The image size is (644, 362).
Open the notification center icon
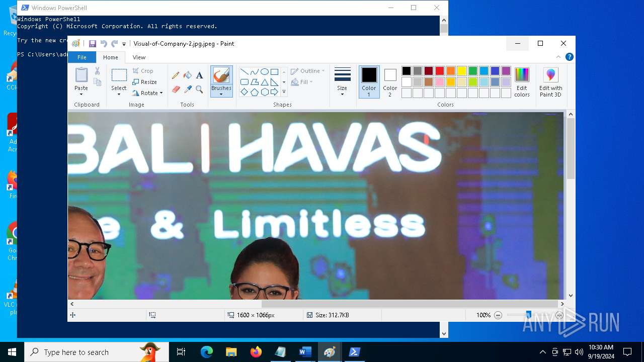click(x=627, y=352)
